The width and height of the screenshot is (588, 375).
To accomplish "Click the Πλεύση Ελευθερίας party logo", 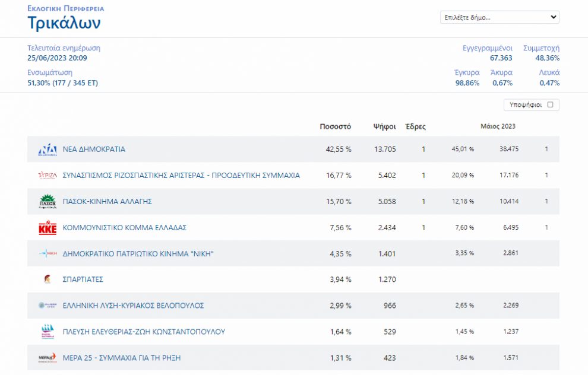I will tap(48, 332).
